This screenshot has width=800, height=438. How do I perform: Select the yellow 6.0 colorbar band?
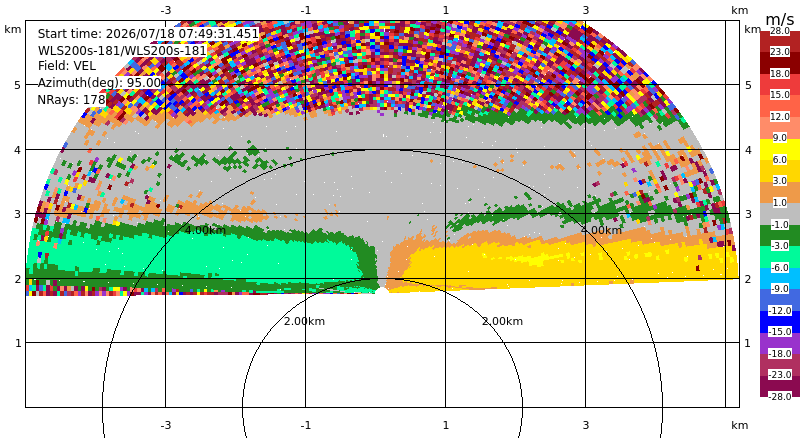780,149
